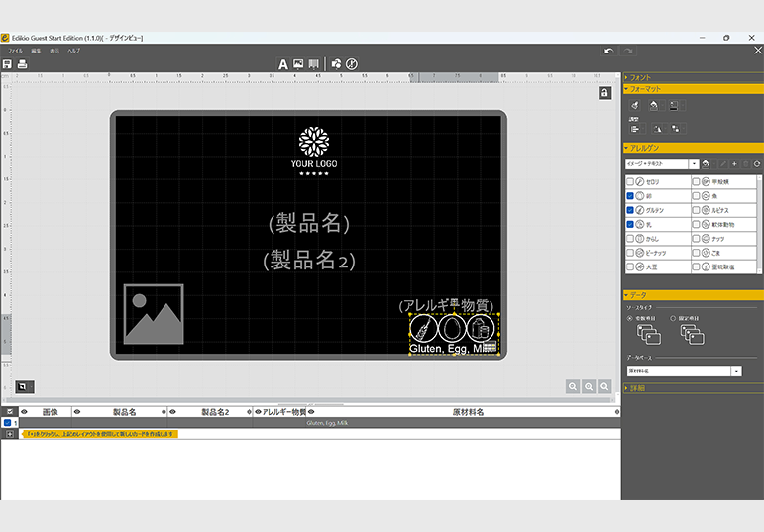Image resolution: width=764 pixels, height=532 pixels.
Task: Open the ヘルプ menu
Action: click(x=74, y=50)
